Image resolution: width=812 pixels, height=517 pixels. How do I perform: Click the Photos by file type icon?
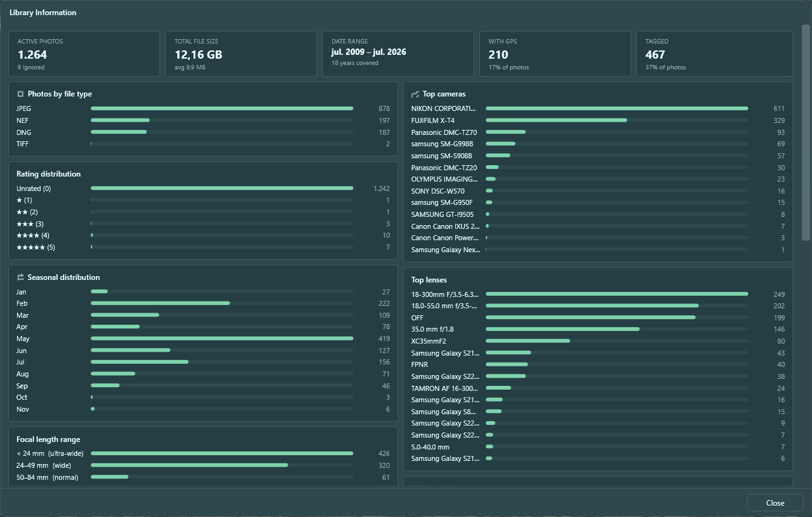[x=20, y=94]
